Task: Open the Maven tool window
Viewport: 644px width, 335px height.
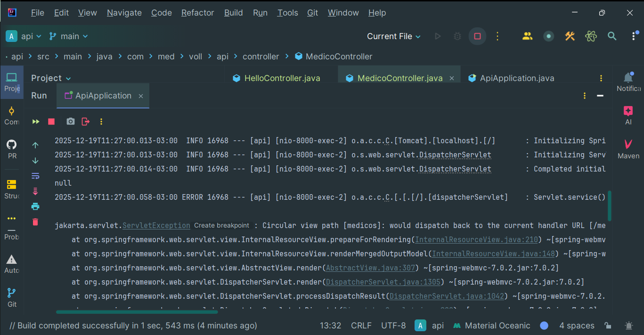Action: click(x=628, y=148)
